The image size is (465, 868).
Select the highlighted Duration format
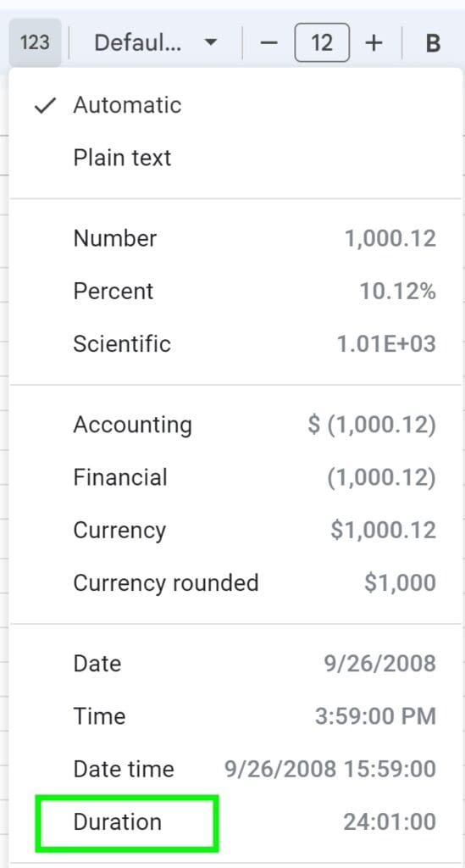(235, 822)
